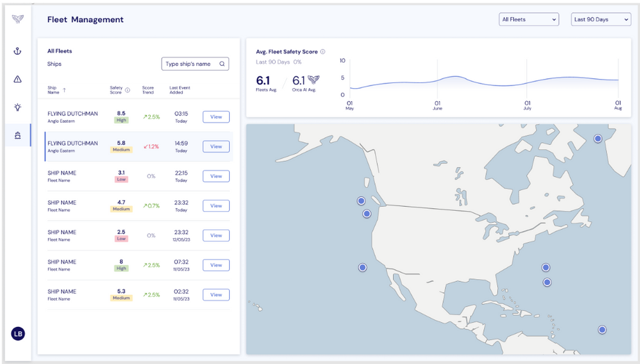Screen dimensions: 640x364
Task: Click the Orca AI logo at top left
Action: (x=18, y=19)
